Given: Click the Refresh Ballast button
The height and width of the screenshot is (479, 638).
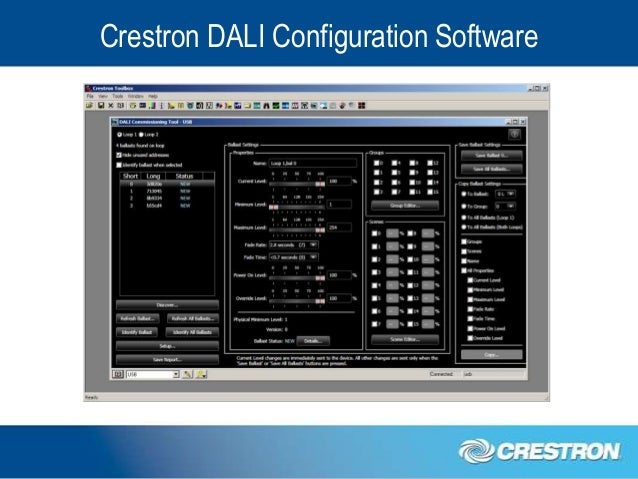Looking at the screenshot, I should (x=137, y=319).
